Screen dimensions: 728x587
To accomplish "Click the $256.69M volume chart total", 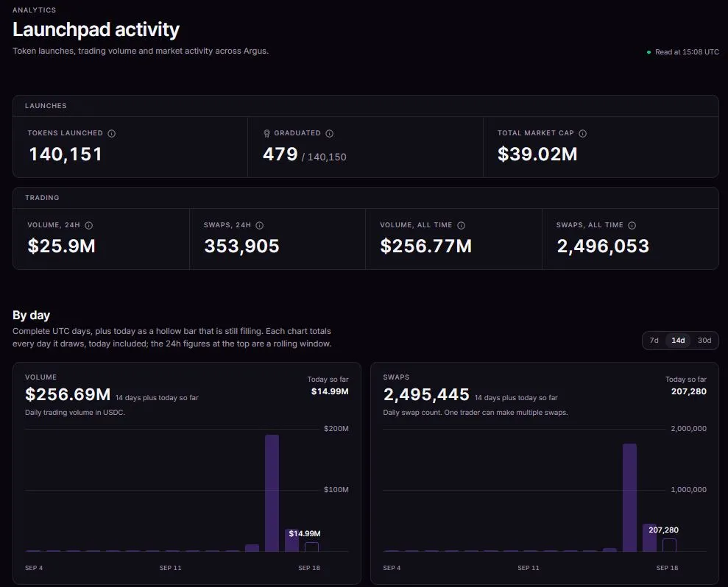I will tap(68, 394).
